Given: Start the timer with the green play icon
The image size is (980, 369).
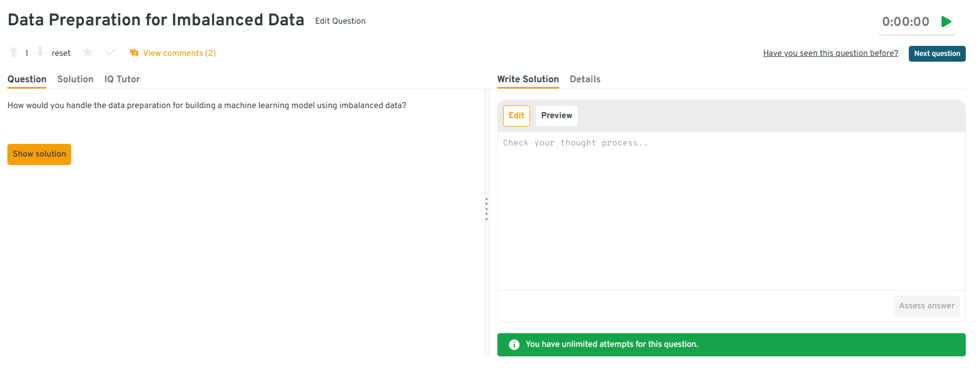Looking at the screenshot, I should coord(946,22).
